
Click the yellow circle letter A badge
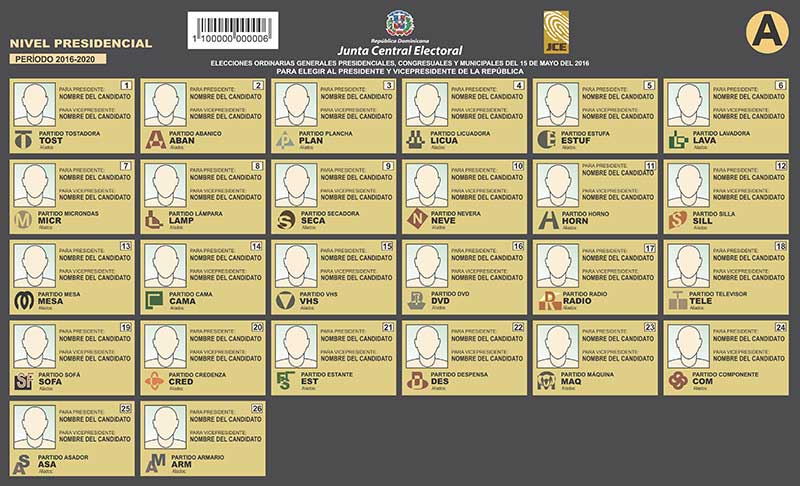[766, 32]
